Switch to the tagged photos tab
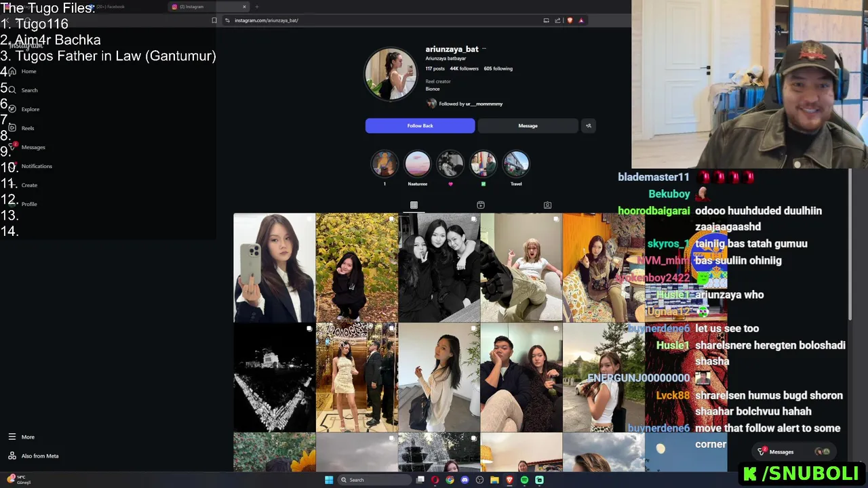Image resolution: width=868 pixels, height=488 pixels. [547, 205]
